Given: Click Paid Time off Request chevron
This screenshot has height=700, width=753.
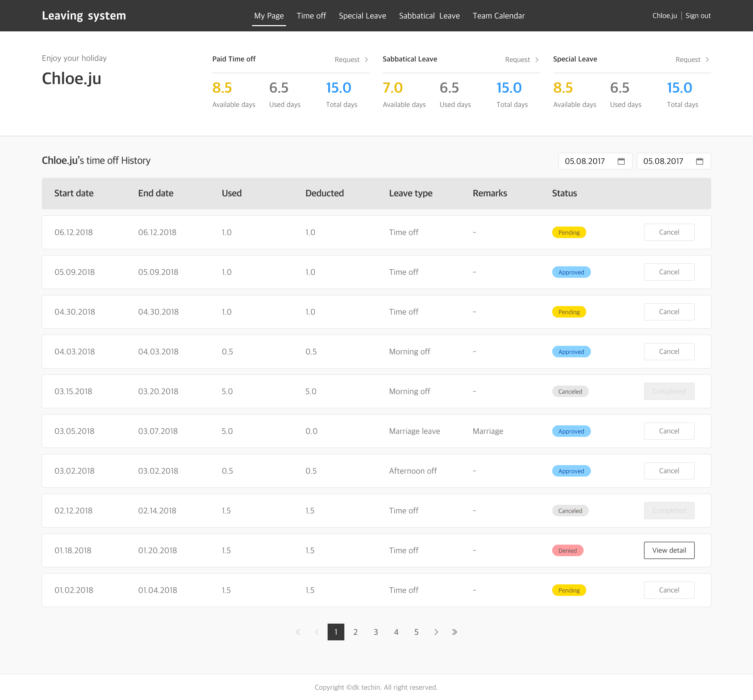Looking at the screenshot, I should [366, 59].
